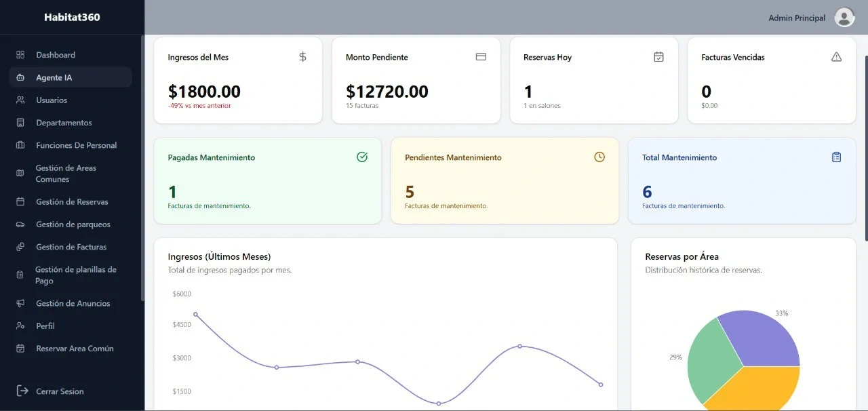
Task: Click the Facturas Vencidas warning triangle icon
Action: coord(836,57)
